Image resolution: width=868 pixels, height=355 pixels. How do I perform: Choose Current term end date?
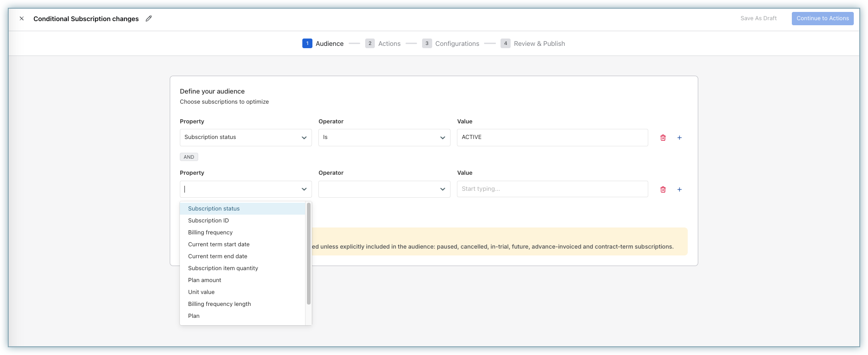point(242,256)
